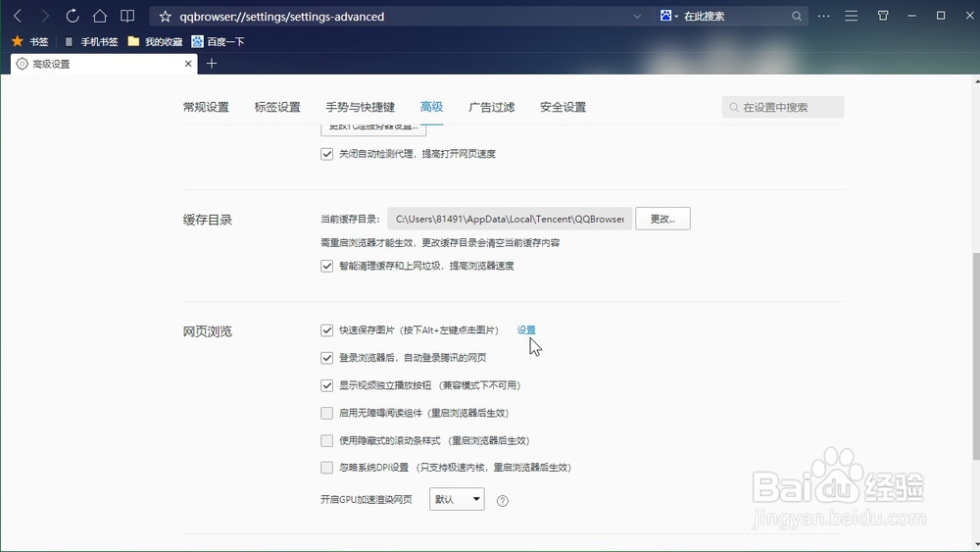Open a new tab with plus button
Viewport: 980px width, 552px height.
pyautogui.click(x=212, y=63)
